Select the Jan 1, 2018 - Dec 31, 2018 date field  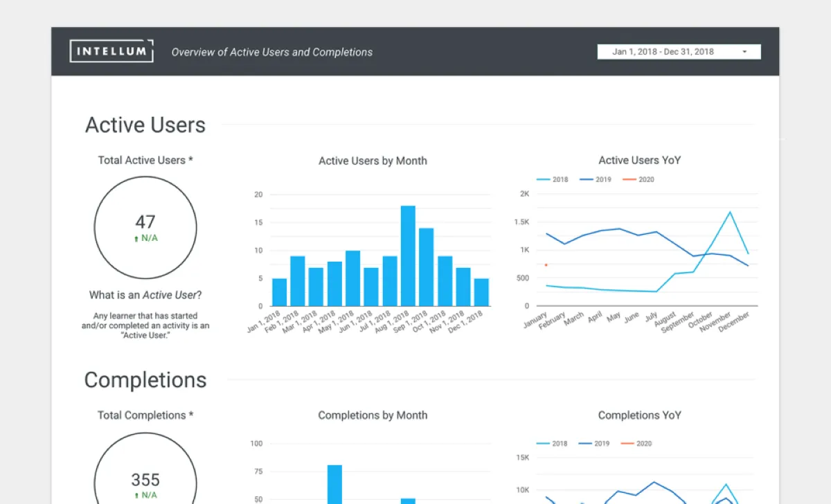point(679,52)
